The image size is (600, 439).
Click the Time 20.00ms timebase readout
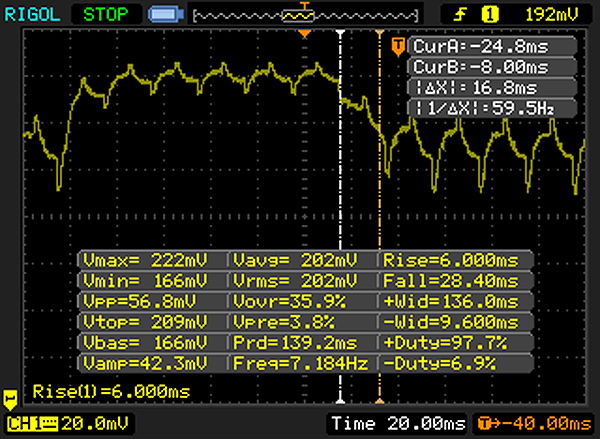pyautogui.click(x=398, y=424)
